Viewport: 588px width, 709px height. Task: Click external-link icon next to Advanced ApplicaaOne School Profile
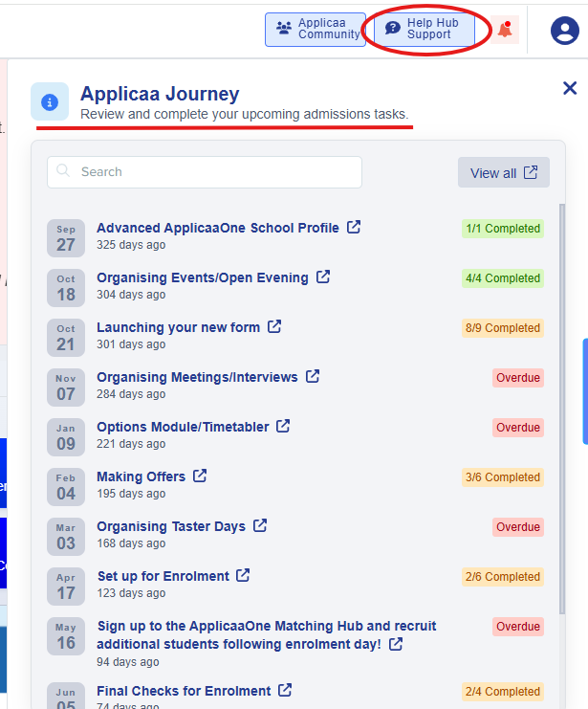pyautogui.click(x=354, y=227)
